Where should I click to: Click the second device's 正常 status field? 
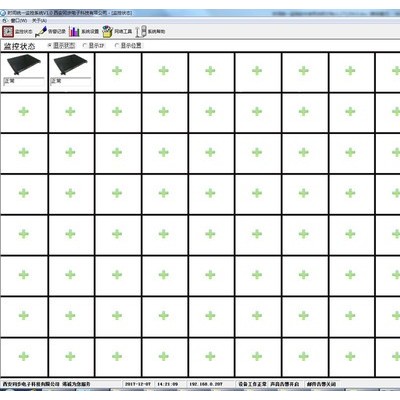click(70, 82)
